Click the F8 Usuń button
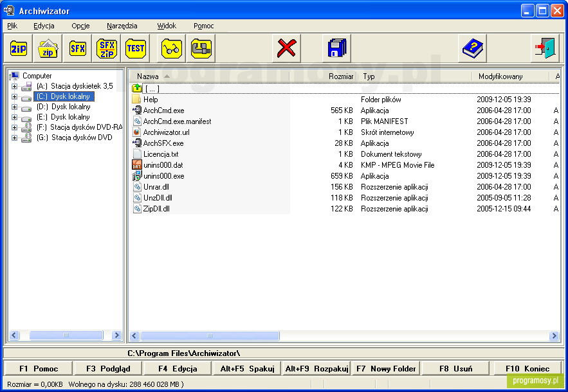The height and width of the screenshot is (392, 568). tap(455, 368)
